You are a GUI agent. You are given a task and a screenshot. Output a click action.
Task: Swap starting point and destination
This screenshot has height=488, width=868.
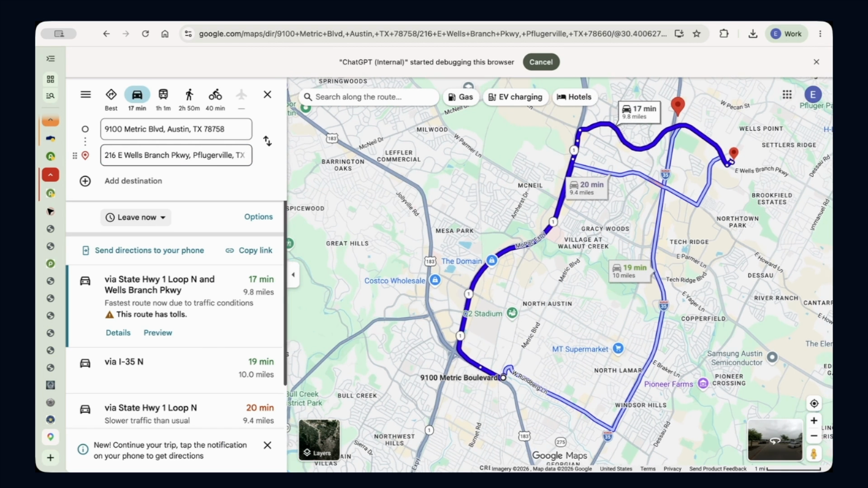tap(267, 141)
